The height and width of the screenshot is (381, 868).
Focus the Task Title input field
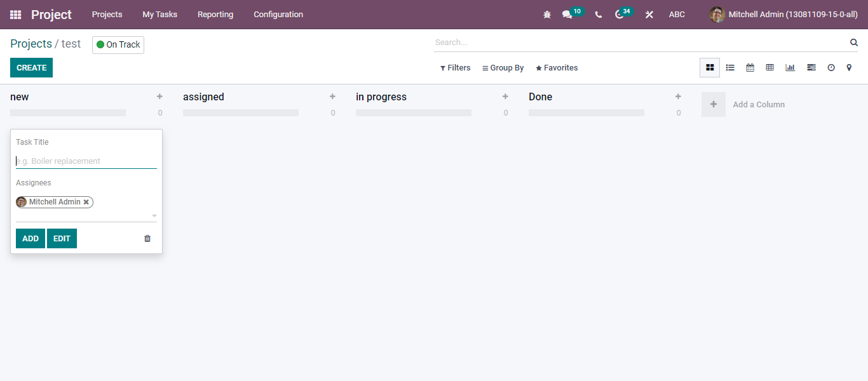tap(86, 161)
